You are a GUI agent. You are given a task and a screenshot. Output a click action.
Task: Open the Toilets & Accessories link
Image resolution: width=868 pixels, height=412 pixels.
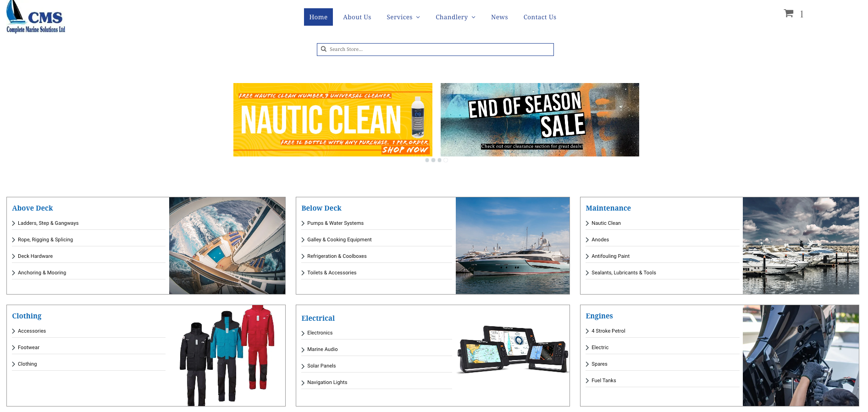pyautogui.click(x=332, y=273)
